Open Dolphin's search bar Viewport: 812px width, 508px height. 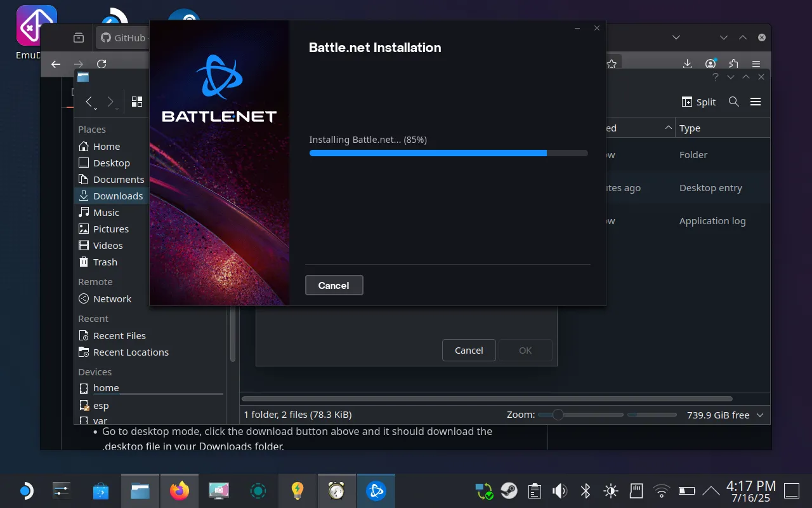pyautogui.click(x=733, y=102)
